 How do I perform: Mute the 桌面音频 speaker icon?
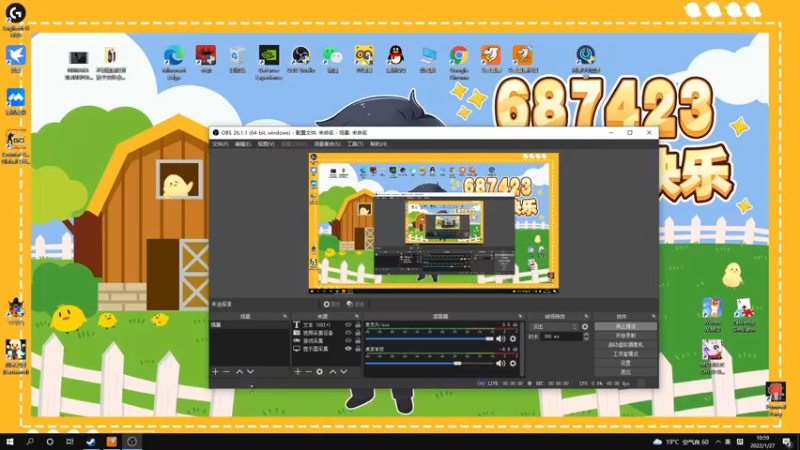coord(501,363)
